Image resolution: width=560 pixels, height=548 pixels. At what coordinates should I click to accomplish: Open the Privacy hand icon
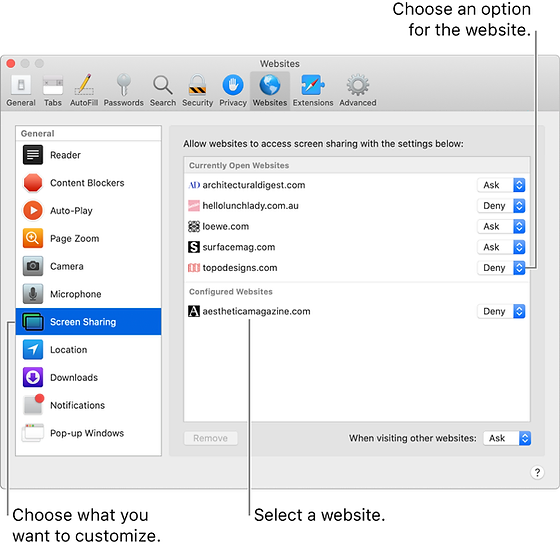point(233,85)
